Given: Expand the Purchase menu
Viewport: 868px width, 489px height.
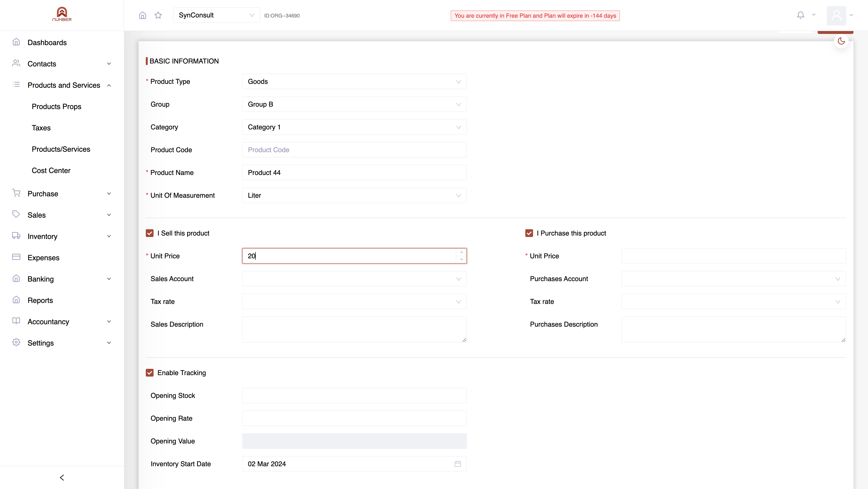Looking at the screenshot, I should (62, 194).
